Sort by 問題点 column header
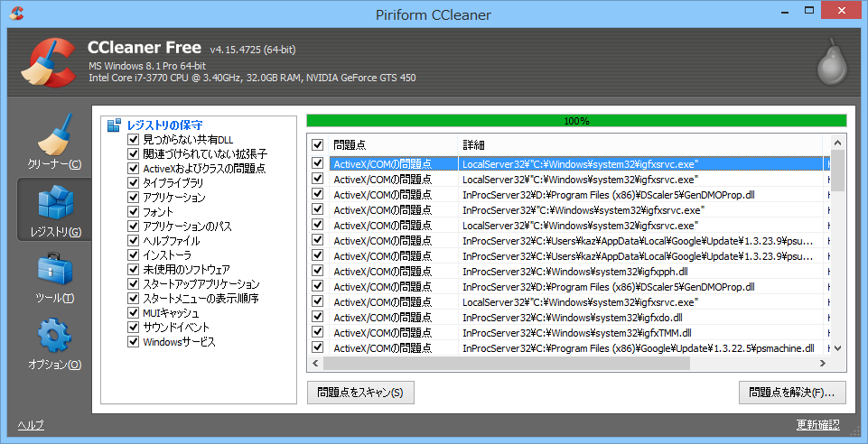This screenshot has width=868, height=444. pos(393,145)
